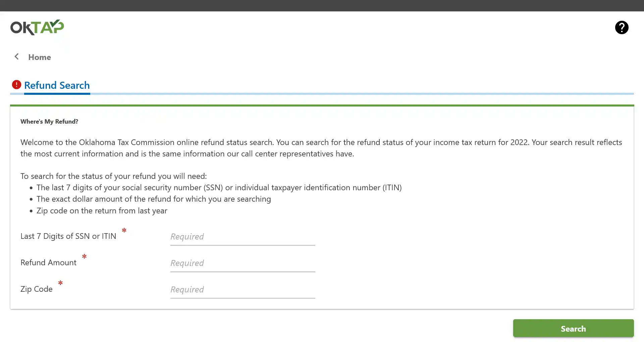Click the red error alert icon
Screen dimensions: 644x342
click(16, 85)
